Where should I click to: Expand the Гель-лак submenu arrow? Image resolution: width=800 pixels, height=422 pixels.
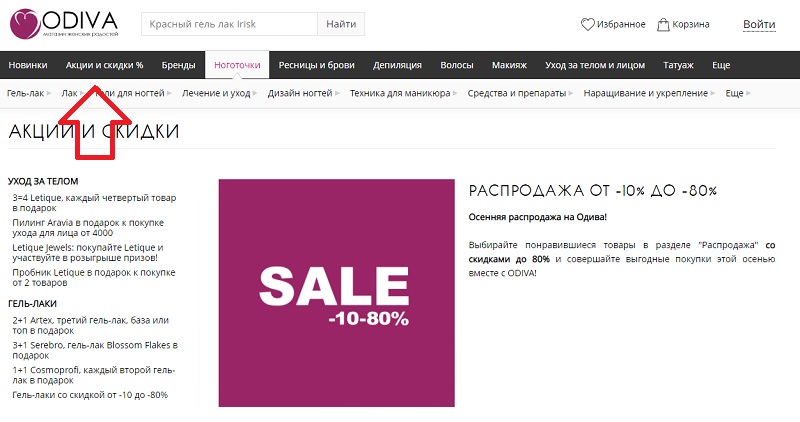click(x=49, y=93)
